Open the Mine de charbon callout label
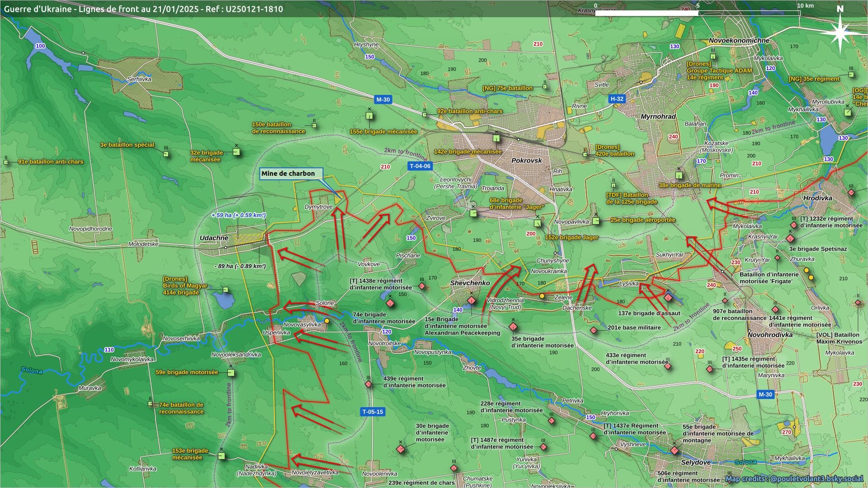Screen dimensions: 868x488 click(291, 174)
